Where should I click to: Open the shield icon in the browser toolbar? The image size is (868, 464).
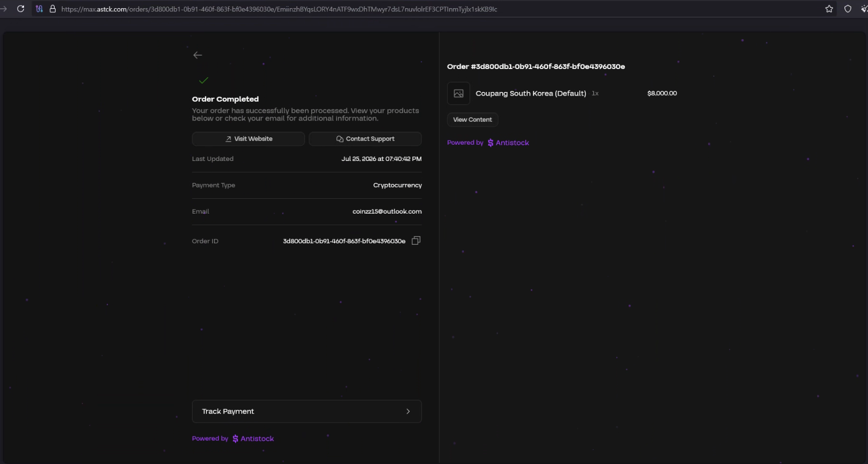pyautogui.click(x=848, y=9)
